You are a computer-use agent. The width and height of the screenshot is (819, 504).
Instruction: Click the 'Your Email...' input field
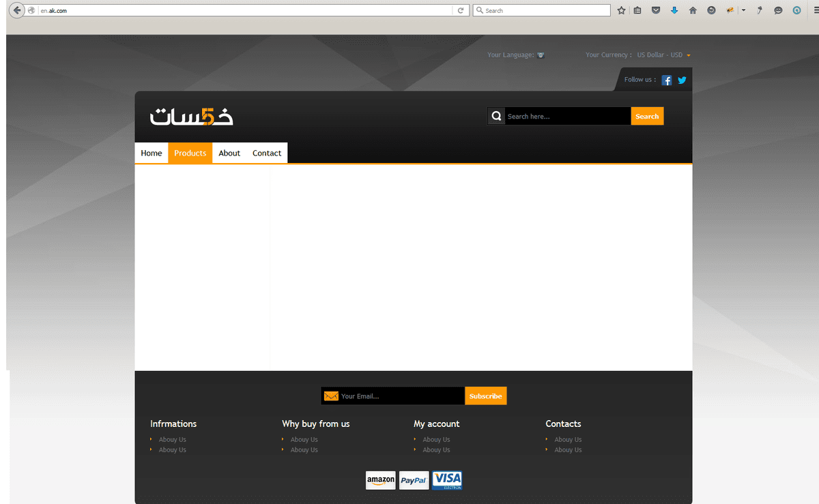[x=402, y=396]
